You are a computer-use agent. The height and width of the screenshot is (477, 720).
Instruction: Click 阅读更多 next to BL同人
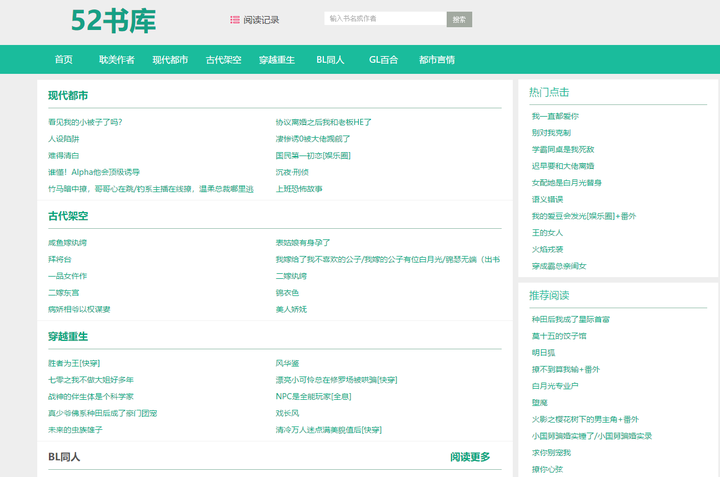point(470,457)
